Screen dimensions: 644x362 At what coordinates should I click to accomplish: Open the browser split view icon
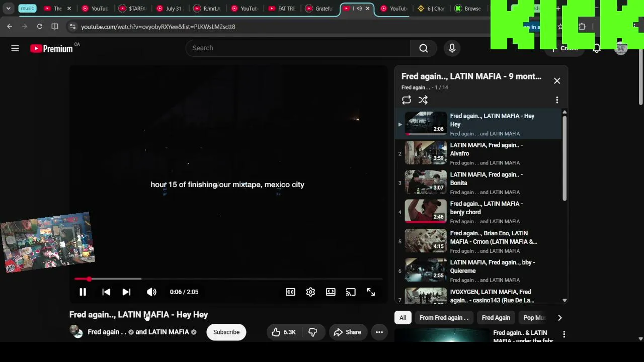click(x=55, y=27)
